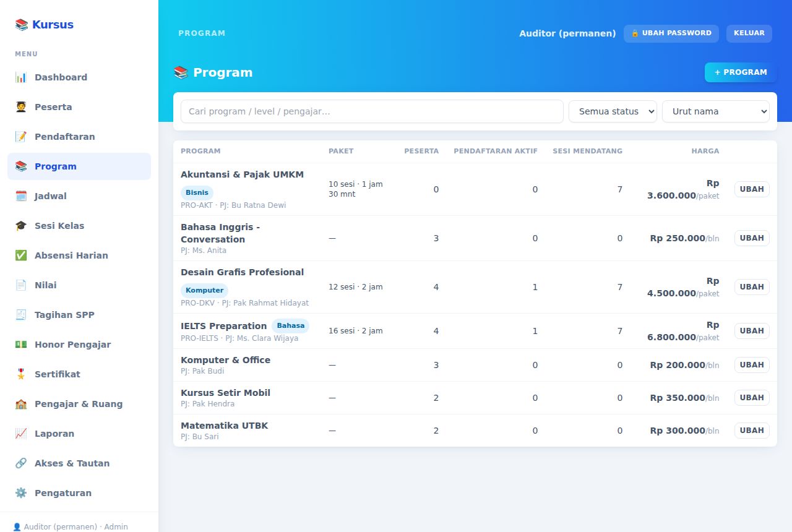
Task: Open the Urut nama sort dropdown
Action: click(716, 111)
